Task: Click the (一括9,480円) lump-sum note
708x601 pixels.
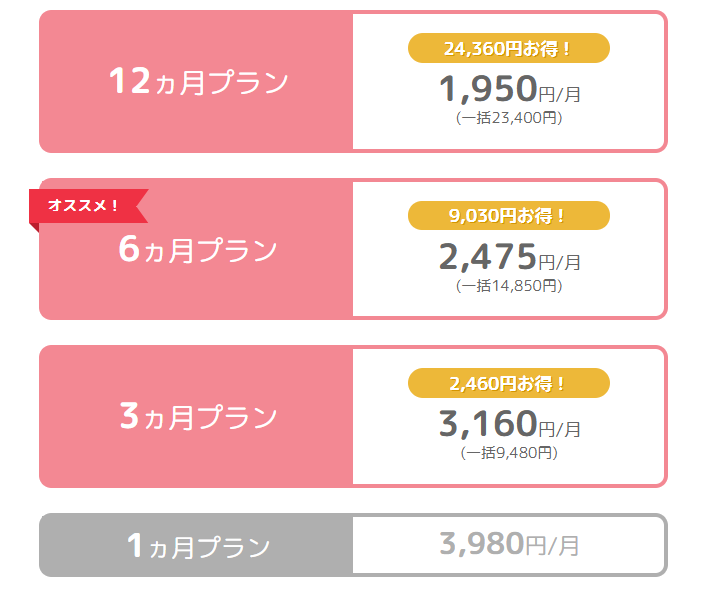Action: (x=509, y=453)
